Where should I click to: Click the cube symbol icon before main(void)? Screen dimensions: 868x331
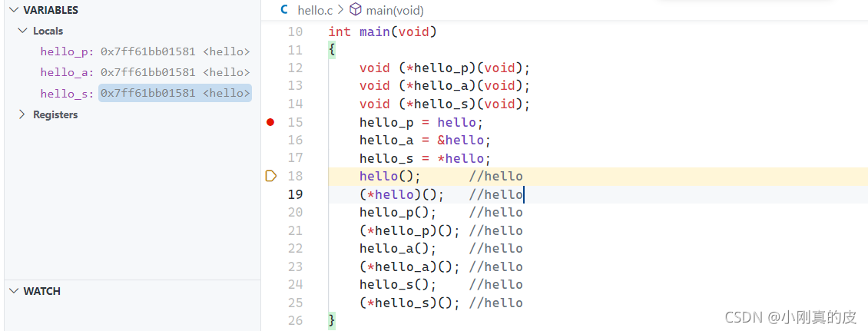coord(356,9)
